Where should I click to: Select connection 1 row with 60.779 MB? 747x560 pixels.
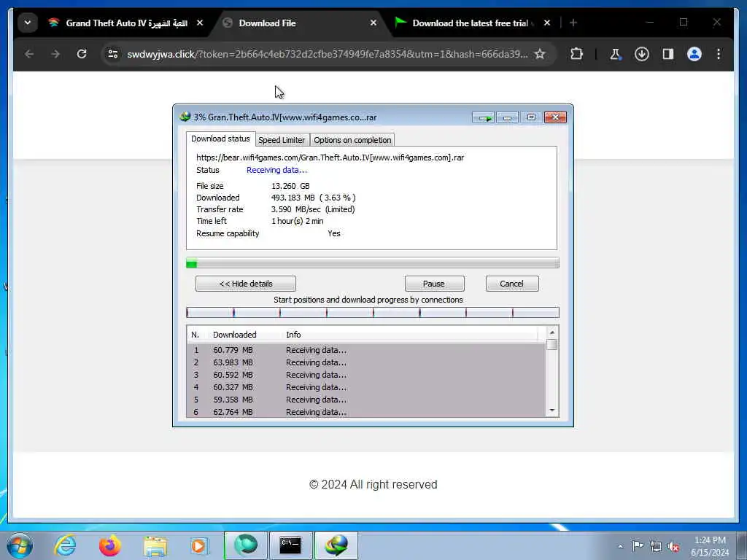[366, 350]
